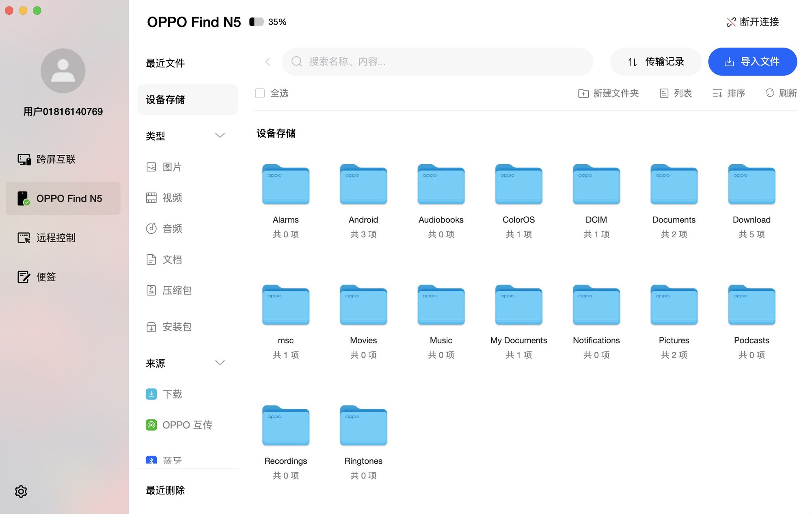Open the Download folder
812x514 pixels.
coord(752,185)
